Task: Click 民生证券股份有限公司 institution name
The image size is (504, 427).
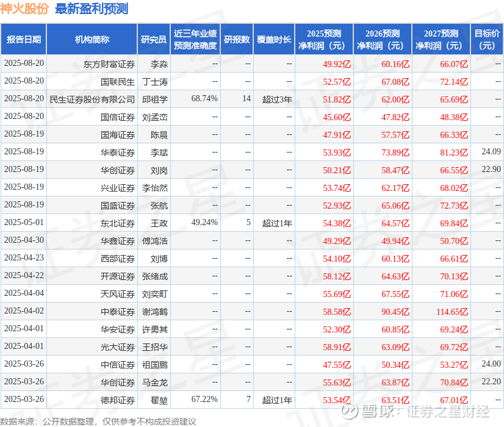Action: 92,99
